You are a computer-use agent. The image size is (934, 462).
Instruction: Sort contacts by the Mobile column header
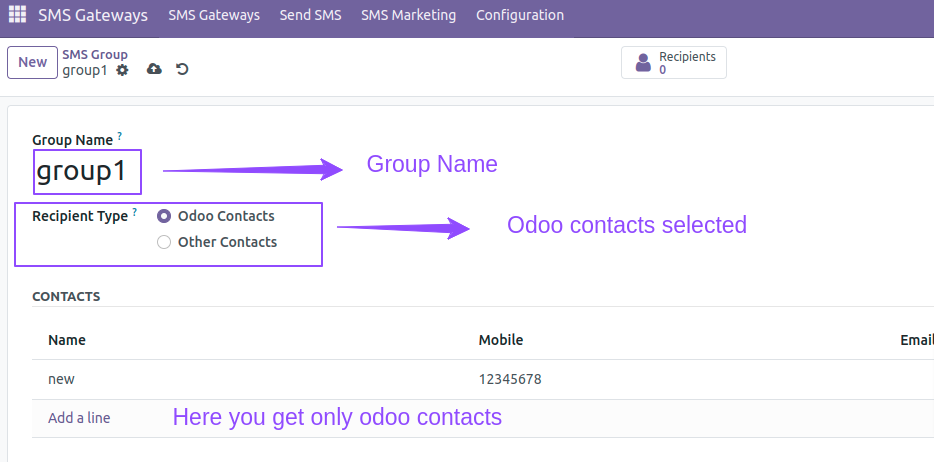501,340
